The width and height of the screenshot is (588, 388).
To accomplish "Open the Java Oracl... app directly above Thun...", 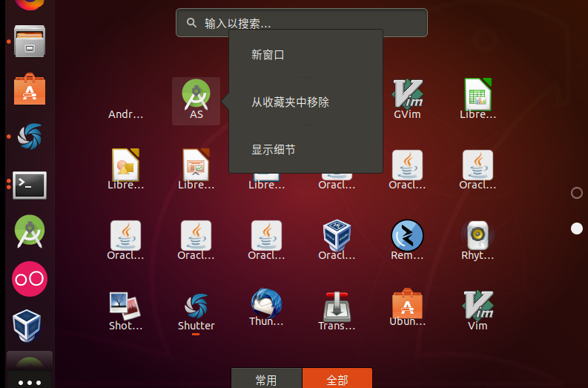I will 266,240.
